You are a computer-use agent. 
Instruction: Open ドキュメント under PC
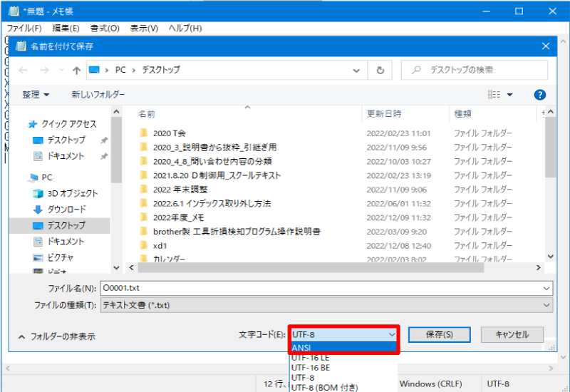tap(58, 242)
